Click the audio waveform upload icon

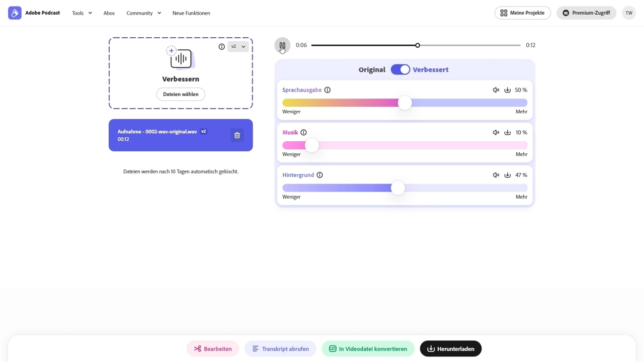180,57
